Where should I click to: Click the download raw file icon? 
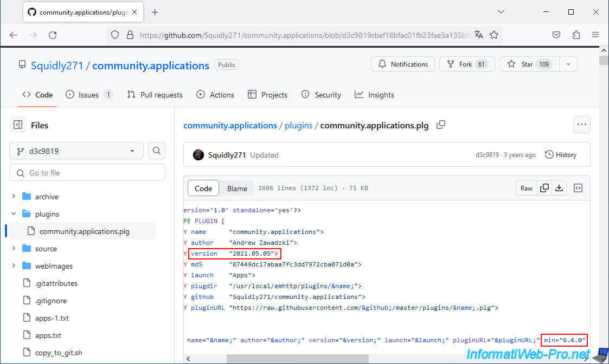tap(559, 188)
